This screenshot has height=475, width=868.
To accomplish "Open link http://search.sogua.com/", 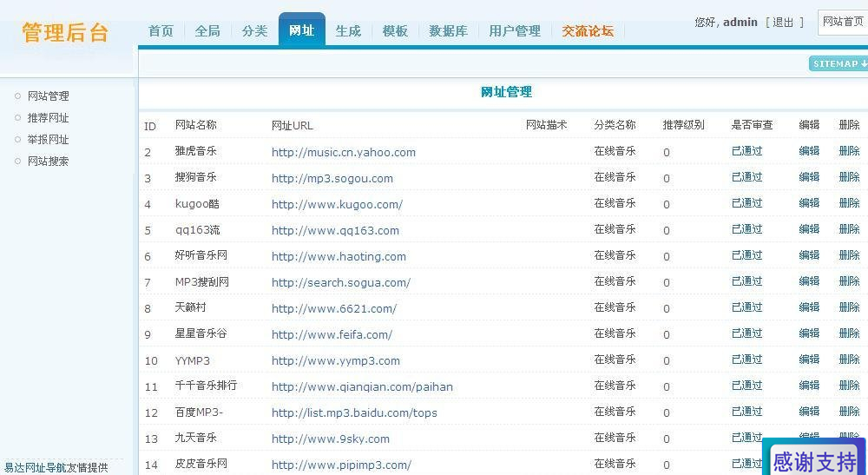I will click(341, 282).
